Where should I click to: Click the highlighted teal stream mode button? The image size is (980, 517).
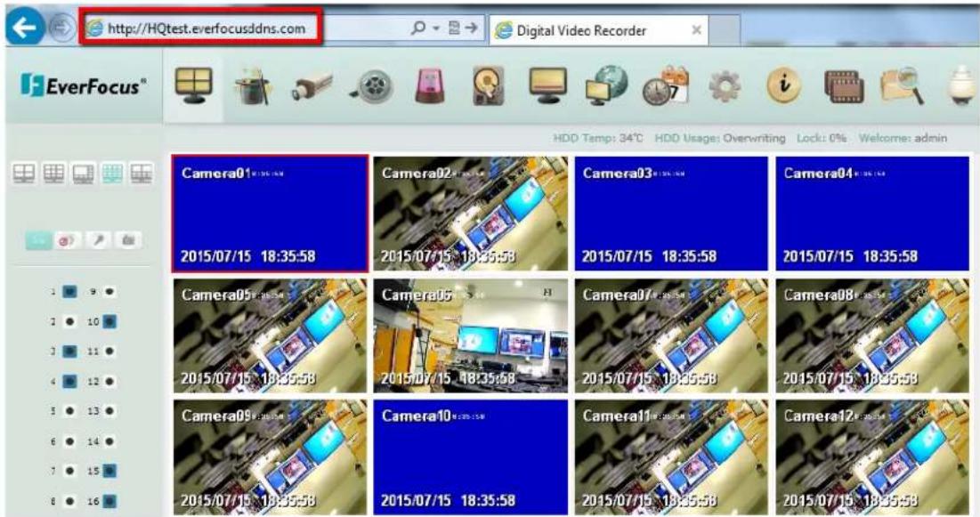point(39,240)
